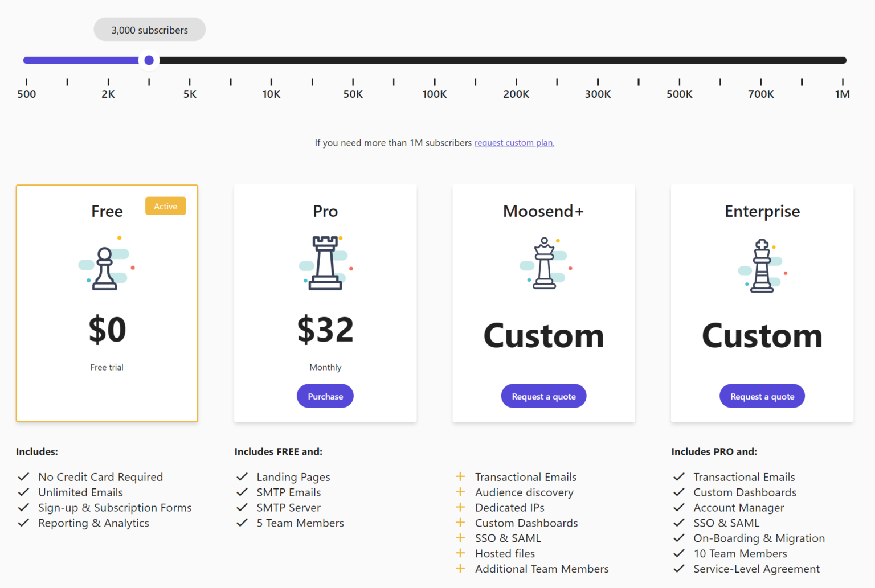Click the 3,000 subscribers label
The image size is (875, 588).
pyautogui.click(x=149, y=30)
